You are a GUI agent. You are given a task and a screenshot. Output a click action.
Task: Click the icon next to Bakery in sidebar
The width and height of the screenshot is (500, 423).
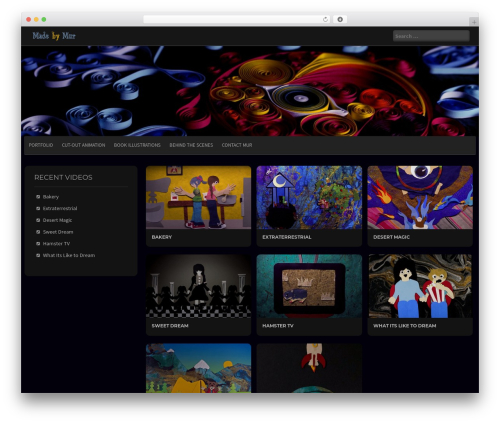[38, 197]
